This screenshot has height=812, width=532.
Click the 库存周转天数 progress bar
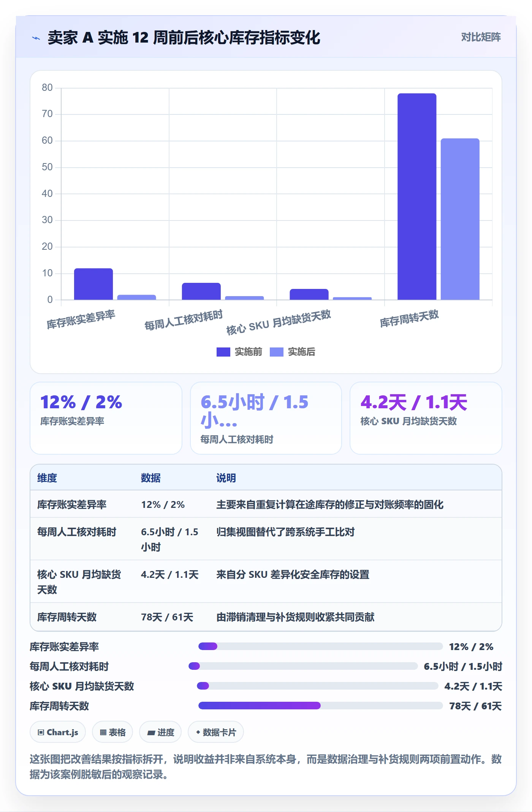pyautogui.click(x=321, y=706)
